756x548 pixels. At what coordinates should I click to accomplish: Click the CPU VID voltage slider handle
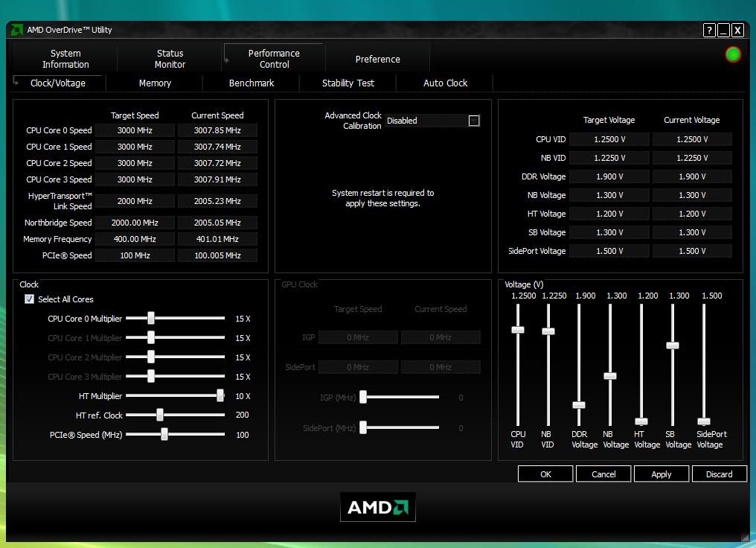(x=516, y=328)
